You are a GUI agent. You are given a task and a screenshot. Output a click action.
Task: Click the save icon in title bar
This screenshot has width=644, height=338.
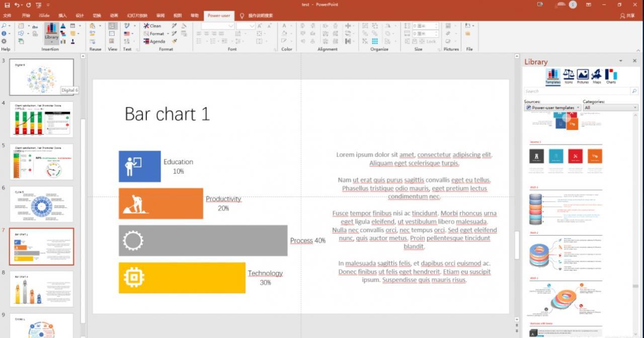click(x=7, y=5)
